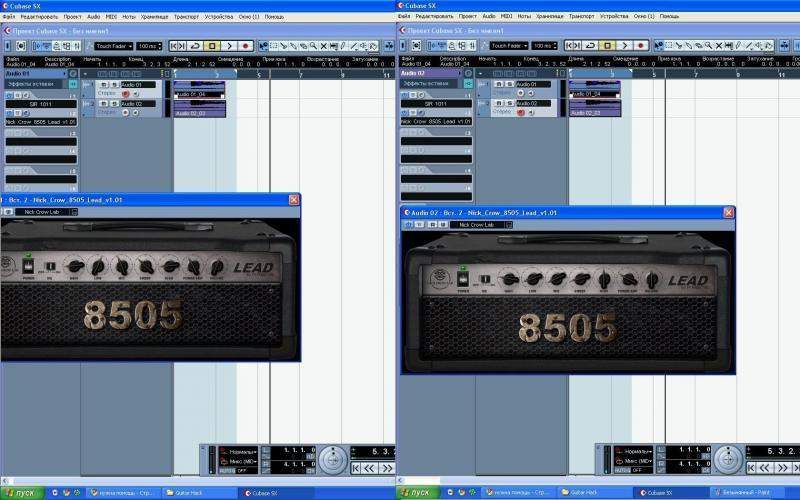
Task: Select the Draw pencil tool in left window
Action: 343,46
